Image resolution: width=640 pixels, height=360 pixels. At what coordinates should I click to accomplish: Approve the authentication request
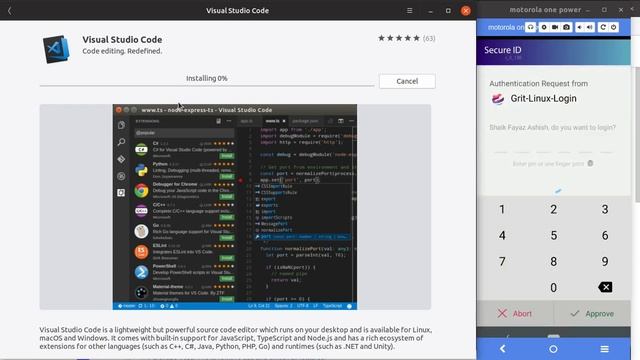[592, 313]
